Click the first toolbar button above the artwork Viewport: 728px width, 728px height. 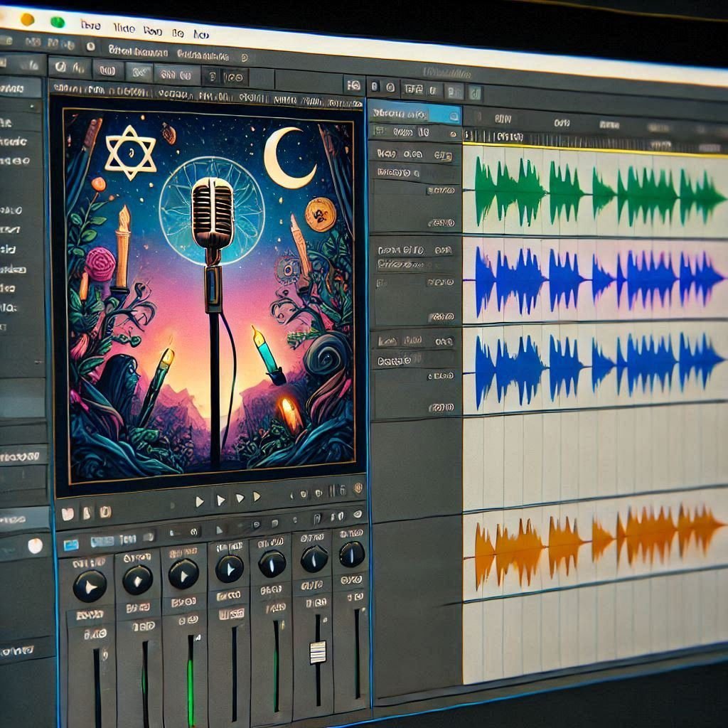[70, 68]
